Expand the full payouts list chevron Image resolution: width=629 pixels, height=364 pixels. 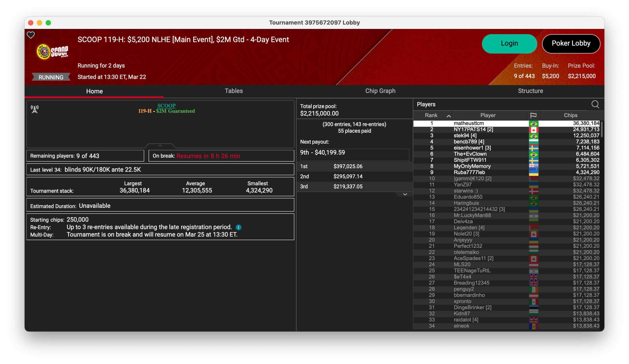(x=405, y=194)
